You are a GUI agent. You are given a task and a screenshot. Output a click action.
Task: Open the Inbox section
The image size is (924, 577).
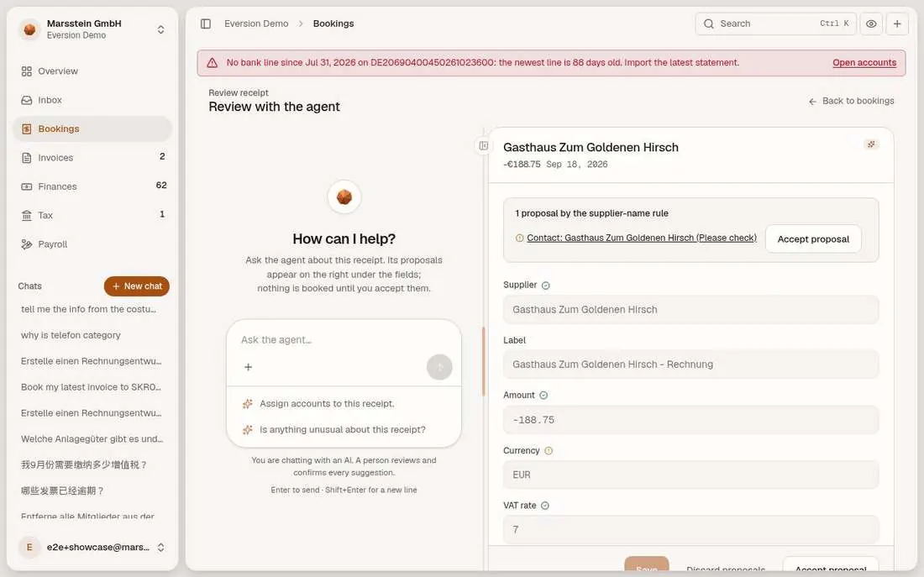click(x=92, y=100)
